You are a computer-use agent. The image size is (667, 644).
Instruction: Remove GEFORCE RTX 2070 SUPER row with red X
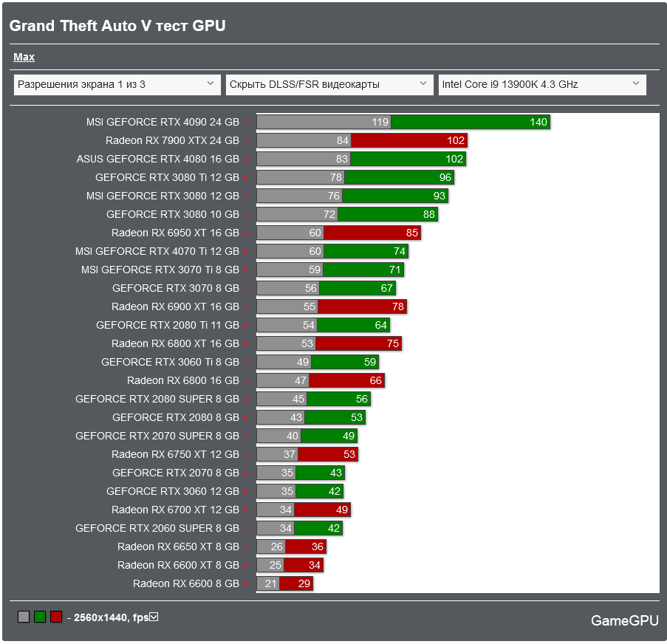(x=246, y=436)
